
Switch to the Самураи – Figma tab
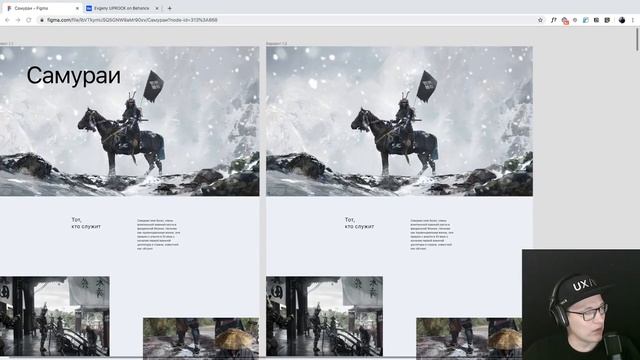pos(41,8)
